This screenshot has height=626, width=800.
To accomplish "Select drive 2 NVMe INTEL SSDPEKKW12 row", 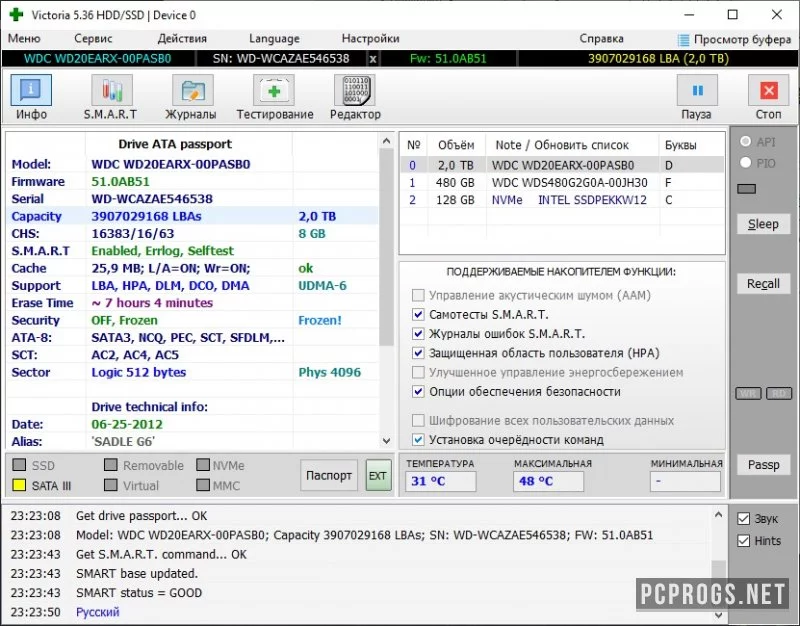I will pyautogui.click(x=561, y=200).
